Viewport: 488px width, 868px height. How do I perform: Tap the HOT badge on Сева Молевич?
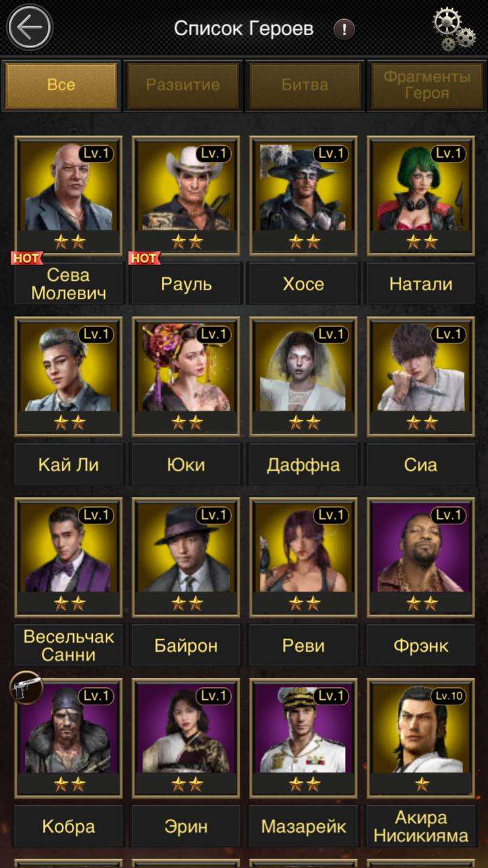pos(26,258)
